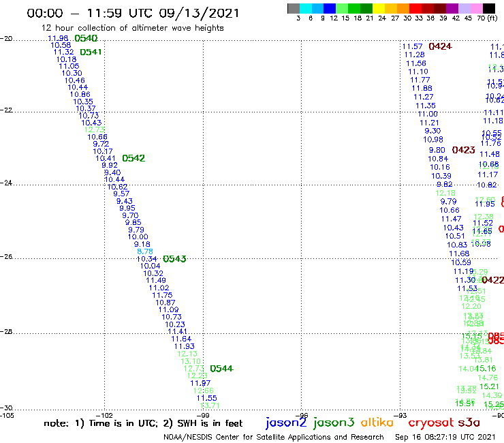Click the wave height value 11.98
Viewport: 504px width, 443px height.
tap(58, 38)
